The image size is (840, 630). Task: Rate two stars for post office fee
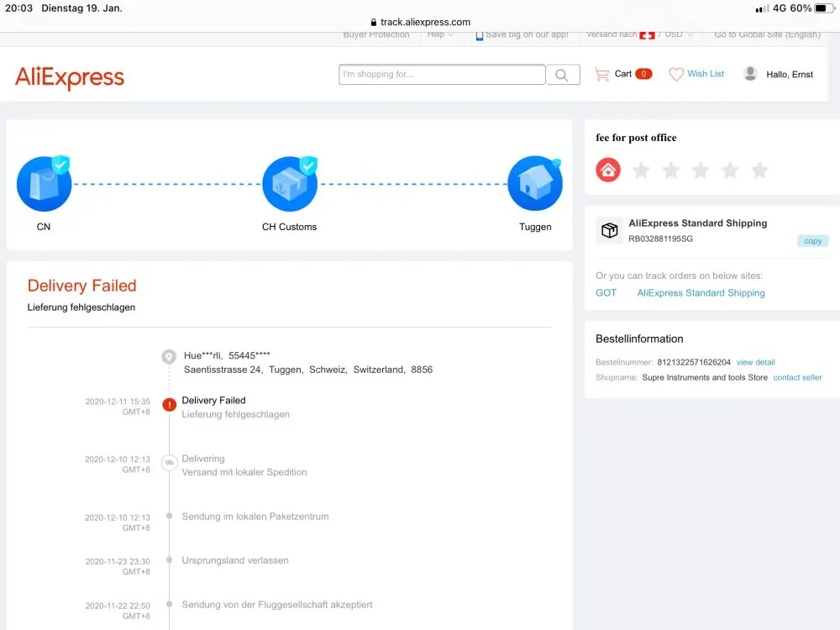pyautogui.click(x=670, y=171)
